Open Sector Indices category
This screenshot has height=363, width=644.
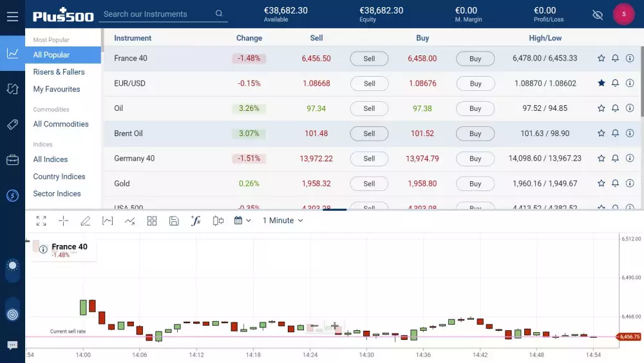57,193
